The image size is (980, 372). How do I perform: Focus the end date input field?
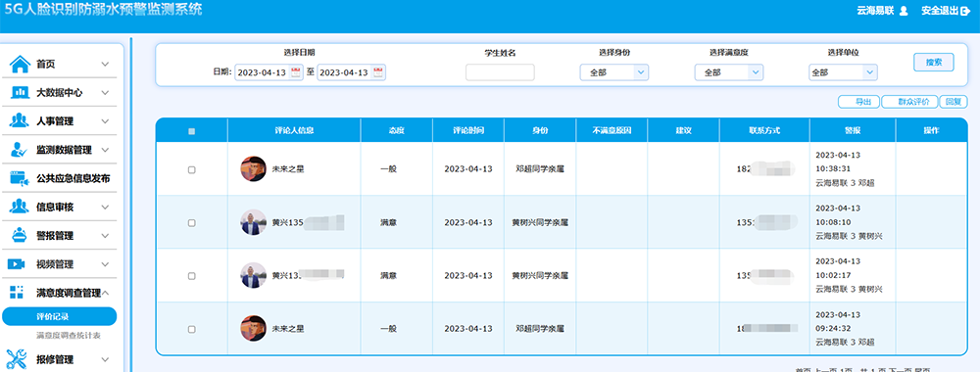point(351,72)
